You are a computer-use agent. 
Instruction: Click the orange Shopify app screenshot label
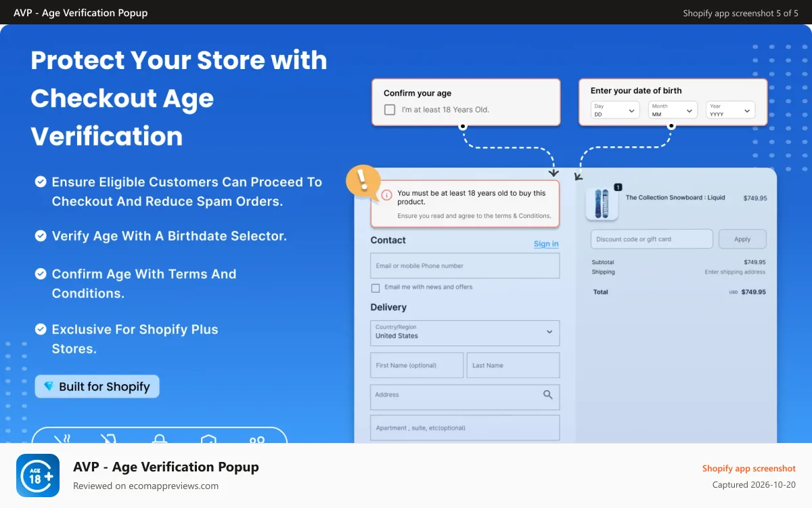click(x=749, y=468)
